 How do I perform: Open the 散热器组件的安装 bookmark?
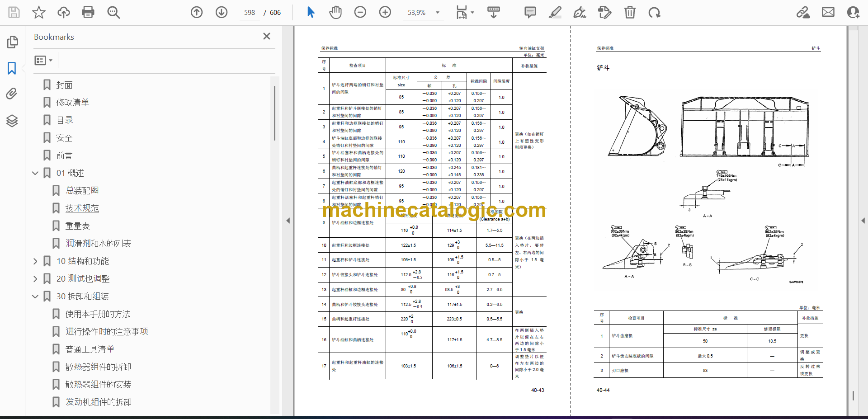click(98, 384)
